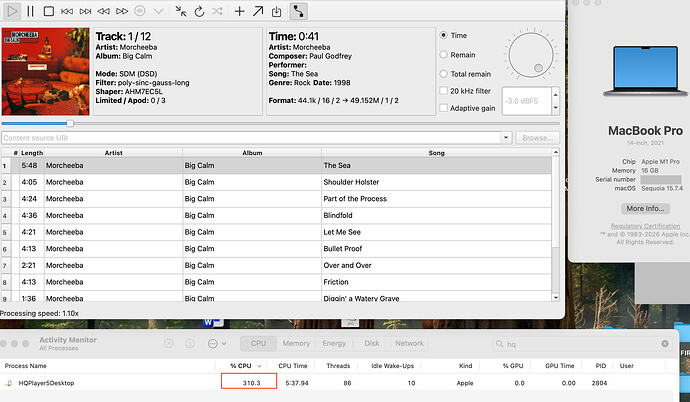
Task: Click the download-into-box toolbar icon
Action: point(276,11)
